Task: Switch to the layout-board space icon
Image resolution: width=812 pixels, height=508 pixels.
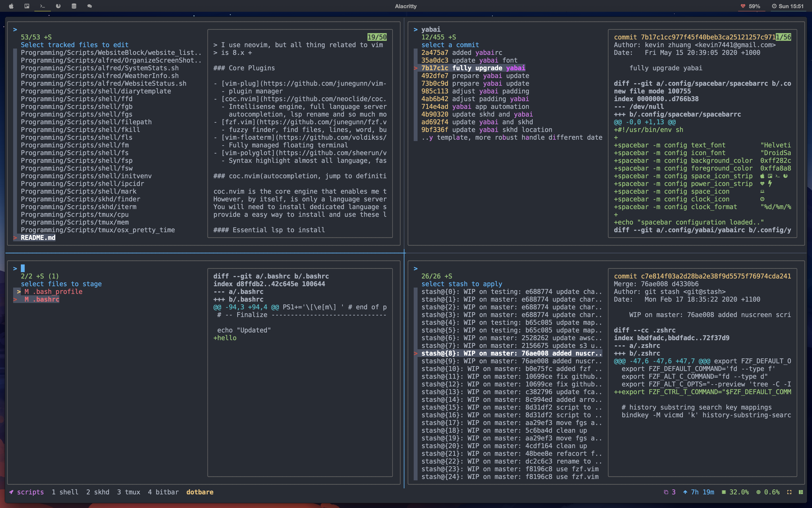Action: [x=27, y=6]
